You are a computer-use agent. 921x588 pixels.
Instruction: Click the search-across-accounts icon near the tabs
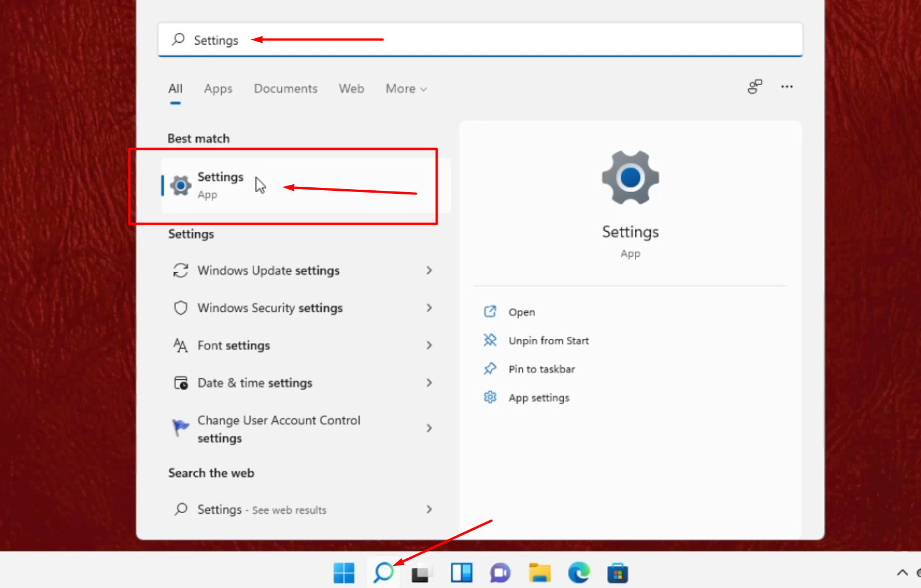point(755,87)
